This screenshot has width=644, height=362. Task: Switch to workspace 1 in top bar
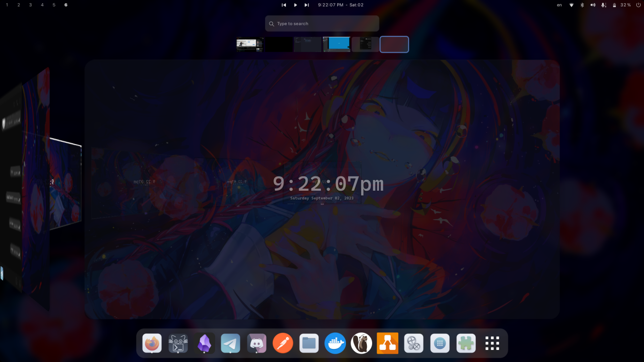tap(7, 5)
